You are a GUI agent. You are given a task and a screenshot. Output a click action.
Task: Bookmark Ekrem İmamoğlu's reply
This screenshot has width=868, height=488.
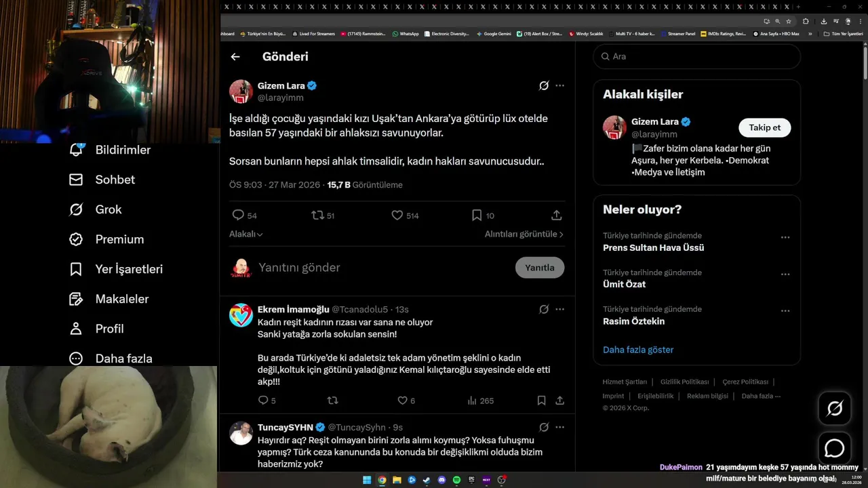[541, 401]
